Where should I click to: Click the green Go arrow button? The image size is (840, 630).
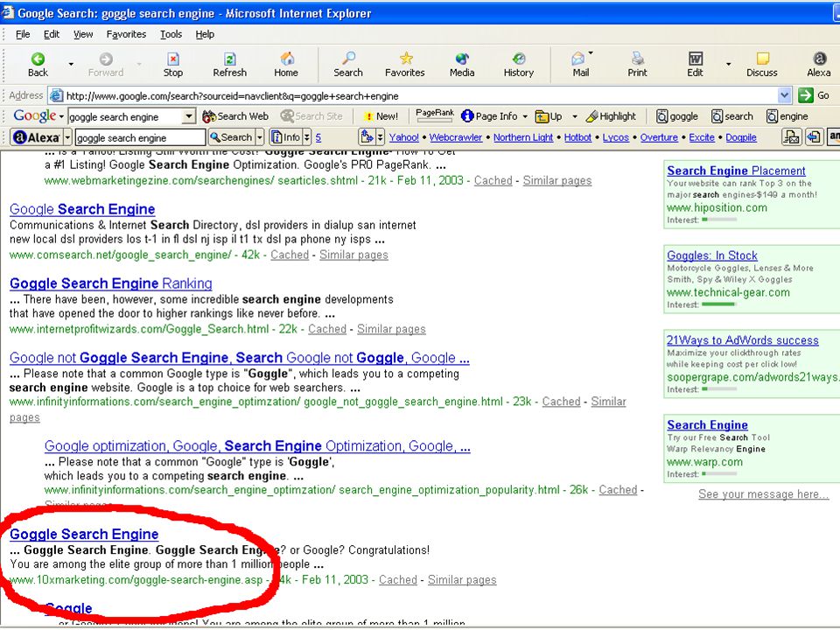click(806, 95)
